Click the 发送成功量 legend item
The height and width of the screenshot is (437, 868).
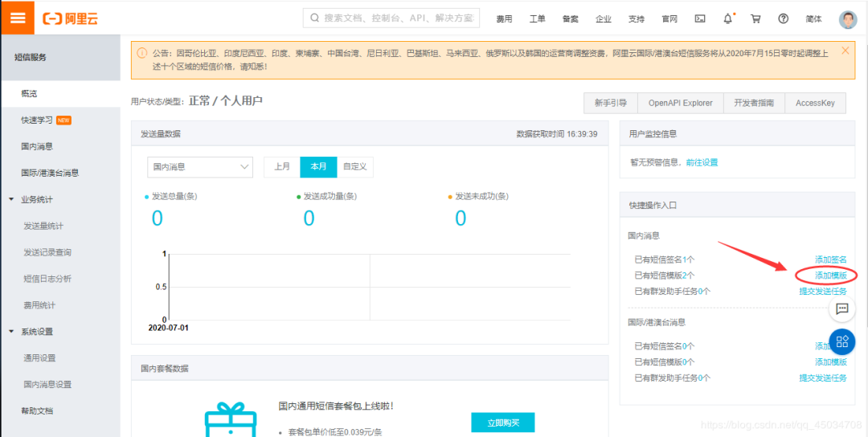pyautogui.click(x=326, y=196)
